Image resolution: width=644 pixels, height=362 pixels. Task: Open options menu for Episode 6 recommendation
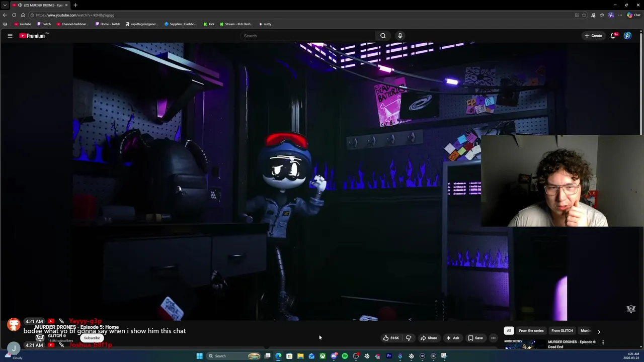603,342
